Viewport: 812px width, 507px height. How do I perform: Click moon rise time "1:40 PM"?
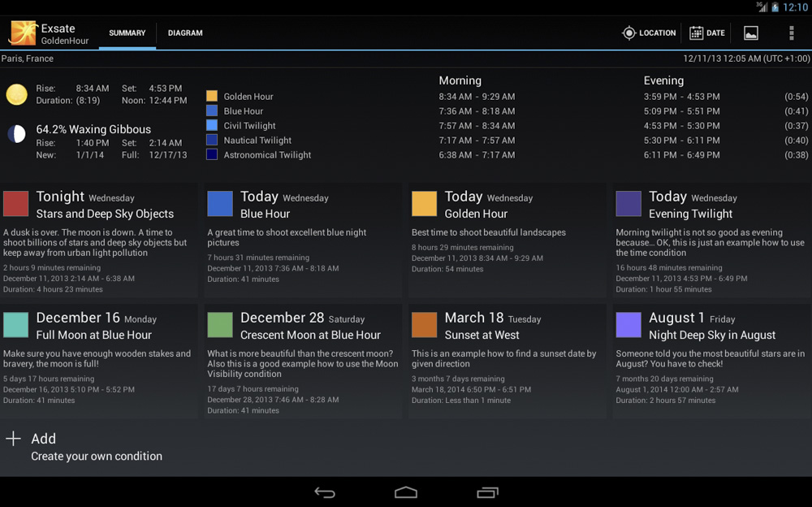pos(93,142)
